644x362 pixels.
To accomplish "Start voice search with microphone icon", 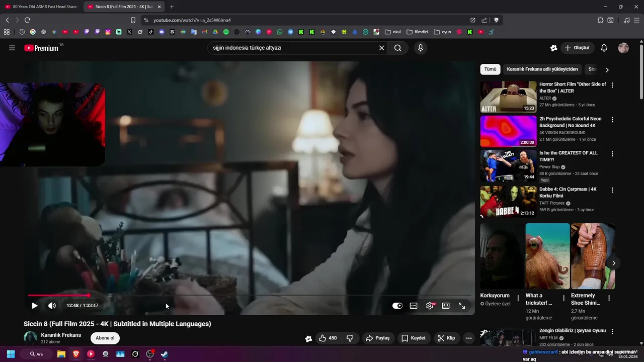I will 421,48.
